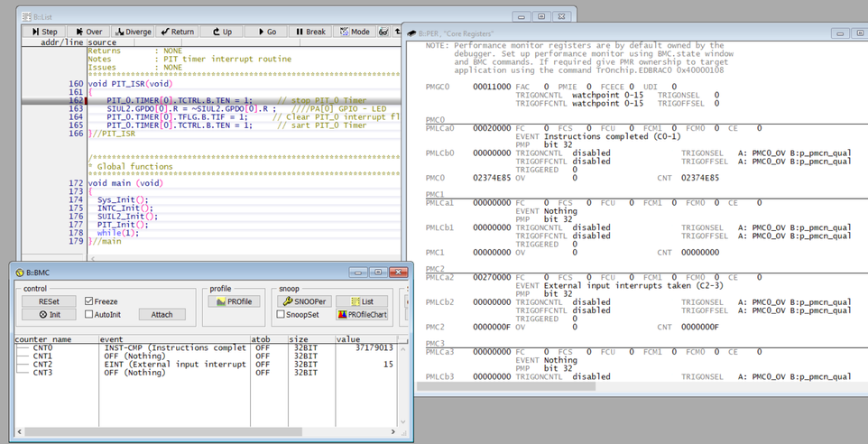Click the RESet button in BMC control
The image size is (868, 444).
(x=49, y=301)
